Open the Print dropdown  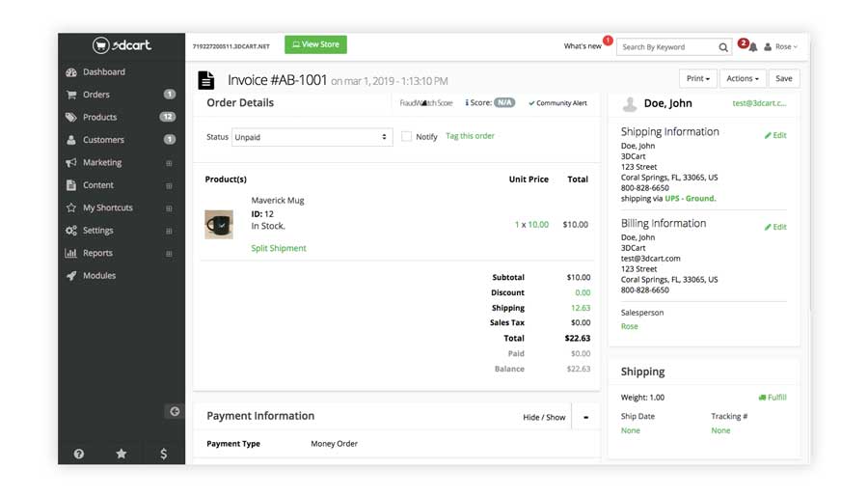[x=697, y=79]
